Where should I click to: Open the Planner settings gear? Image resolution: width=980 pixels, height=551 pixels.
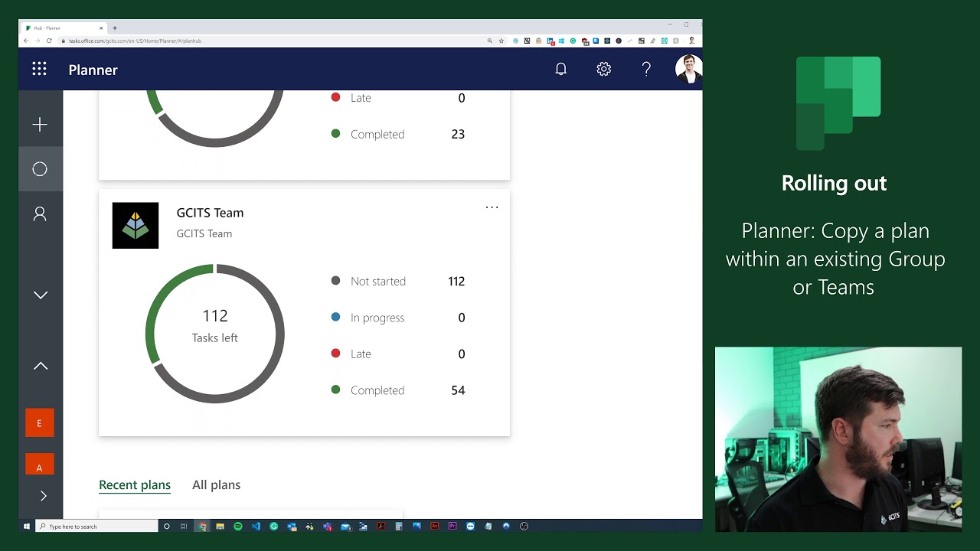604,70
